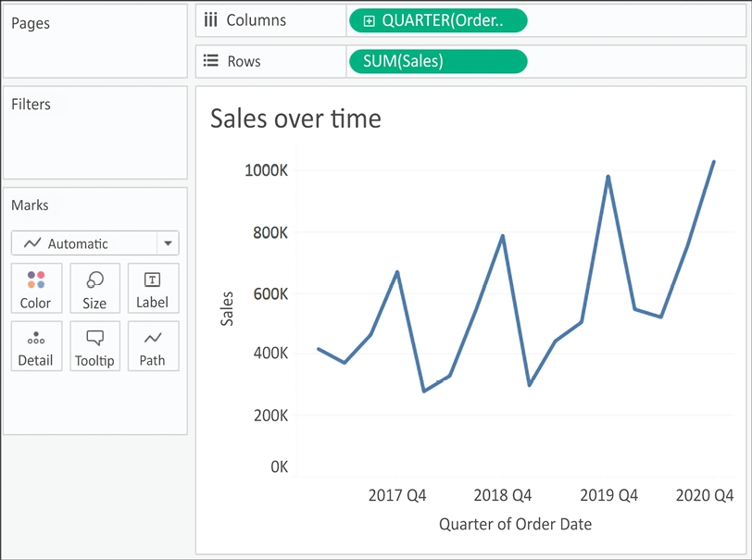Select the Sales vertical axis title
Screen dimensions: 752x560
(227, 308)
